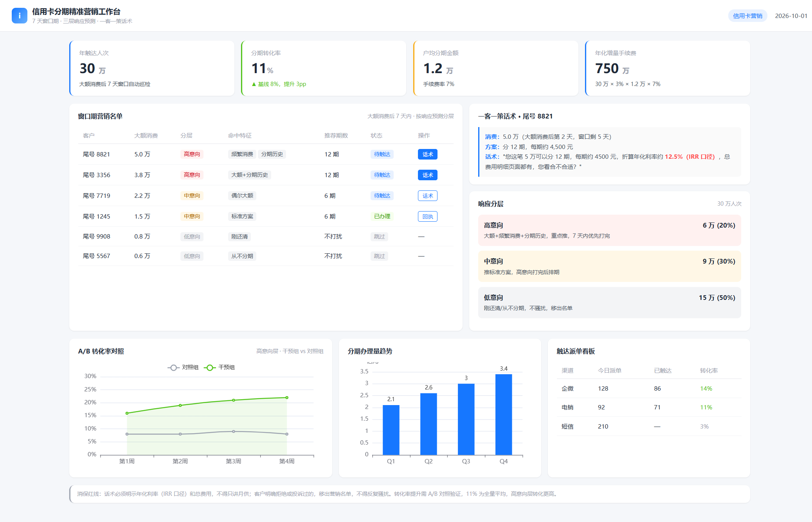Click the 年触达人次 KPI card
The height and width of the screenshot is (522, 812).
(152, 68)
